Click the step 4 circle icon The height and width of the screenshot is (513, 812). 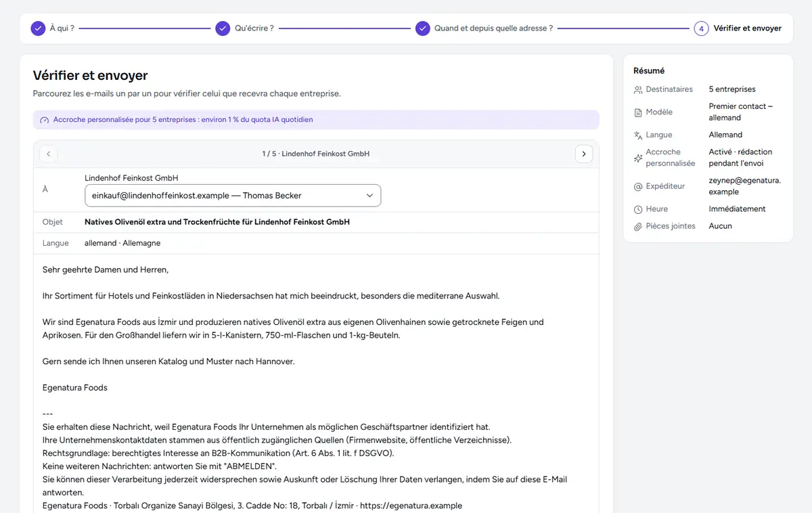pos(701,28)
